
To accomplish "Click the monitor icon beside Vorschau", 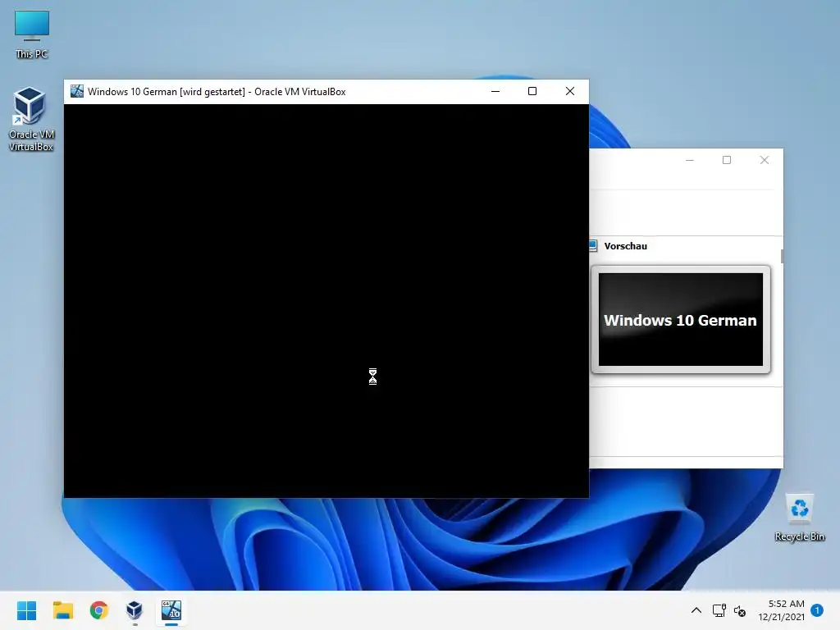I will (592, 246).
